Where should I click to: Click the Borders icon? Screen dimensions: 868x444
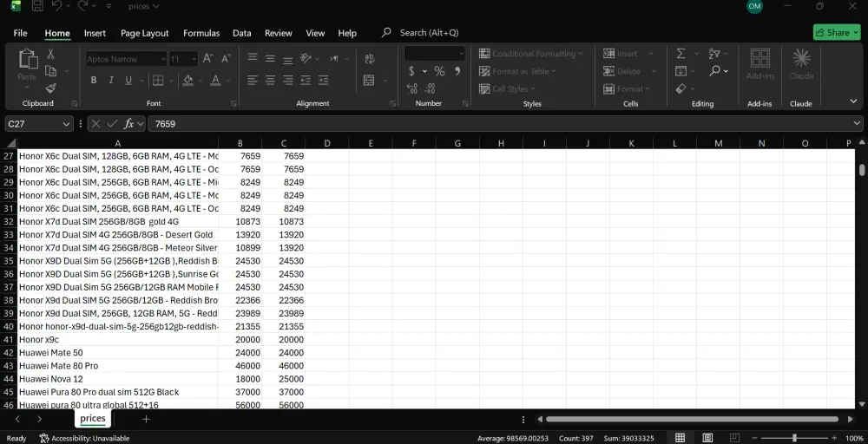coord(158,80)
